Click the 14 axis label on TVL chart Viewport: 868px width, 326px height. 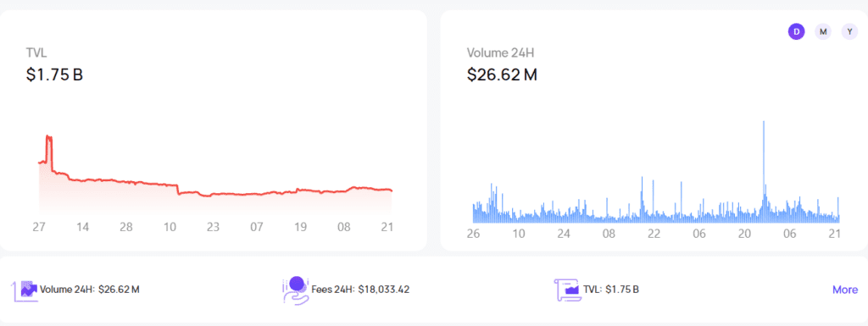click(82, 227)
